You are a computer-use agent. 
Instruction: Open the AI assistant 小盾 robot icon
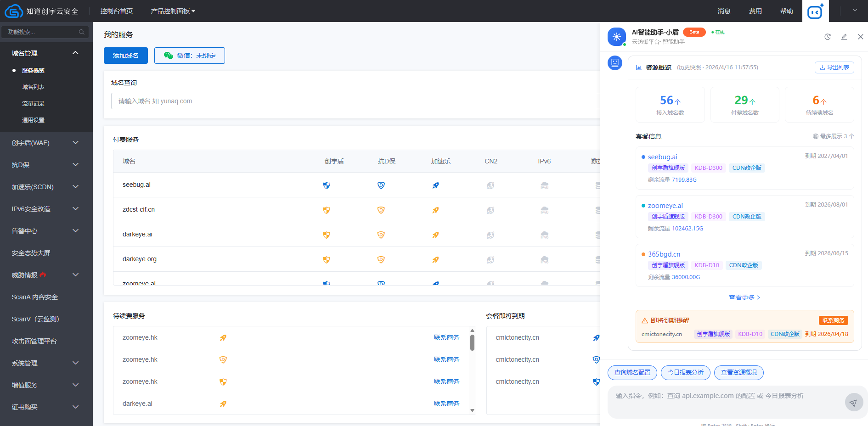tap(815, 11)
